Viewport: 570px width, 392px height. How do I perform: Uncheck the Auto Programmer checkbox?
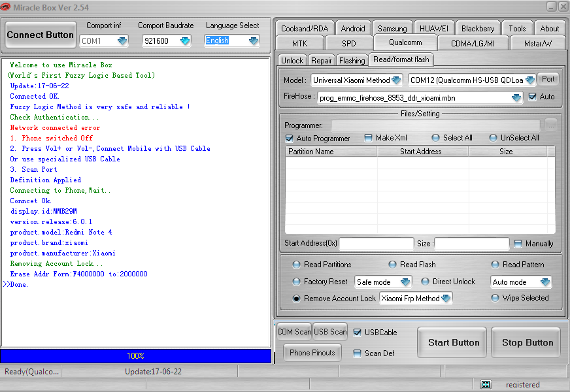pyautogui.click(x=290, y=139)
